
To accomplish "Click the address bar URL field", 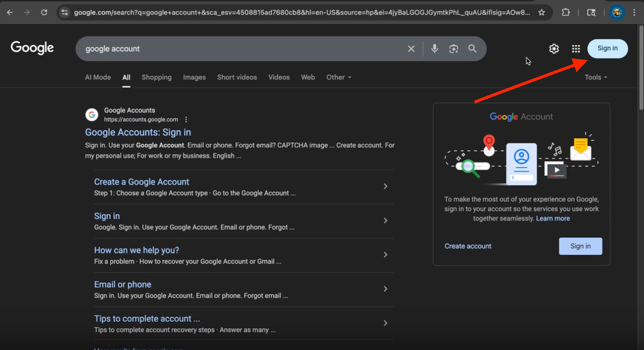I will [302, 12].
